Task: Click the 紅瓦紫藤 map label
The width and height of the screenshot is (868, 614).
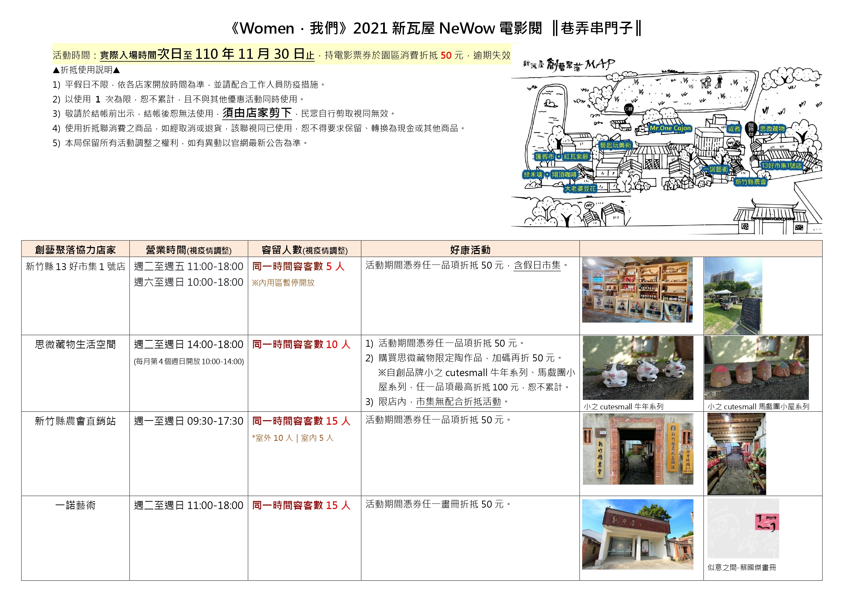Action: [576, 156]
